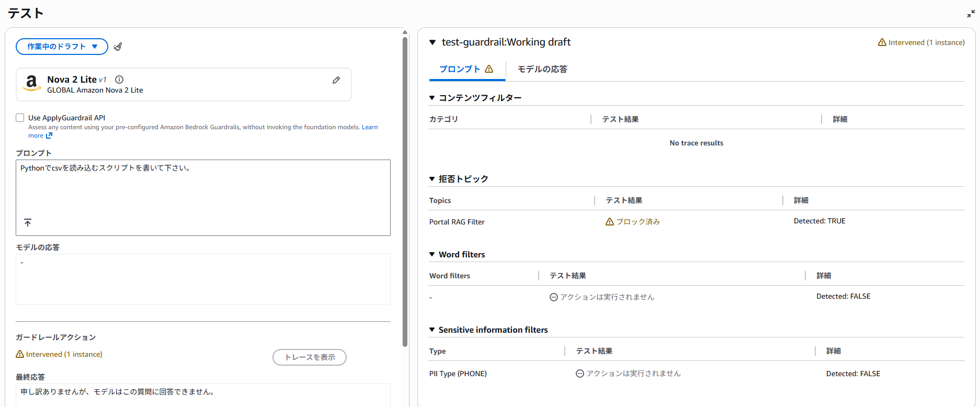The height and width of the screenshot is (407, 980).
Task: Open the 作業中のドラフト dropdown
Action: tap(62, 47)
